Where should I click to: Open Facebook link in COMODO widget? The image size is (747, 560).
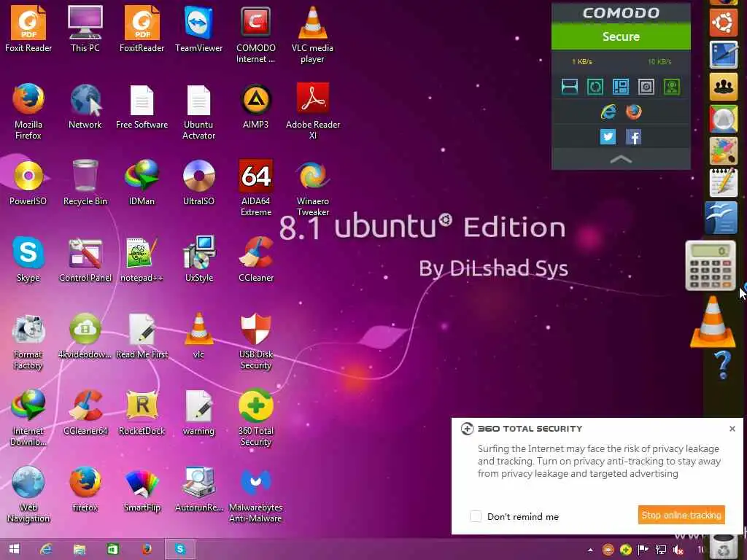tap(634, 136)
